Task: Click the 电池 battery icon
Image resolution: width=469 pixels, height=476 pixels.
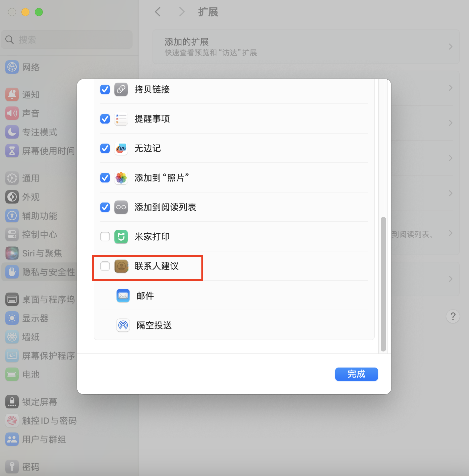Action: (12, 374)
